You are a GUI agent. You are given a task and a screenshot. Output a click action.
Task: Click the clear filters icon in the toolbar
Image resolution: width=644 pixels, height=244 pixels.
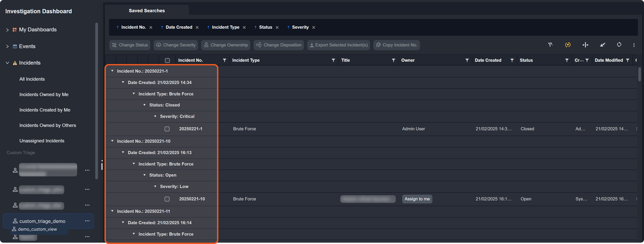tap(550, 45)
